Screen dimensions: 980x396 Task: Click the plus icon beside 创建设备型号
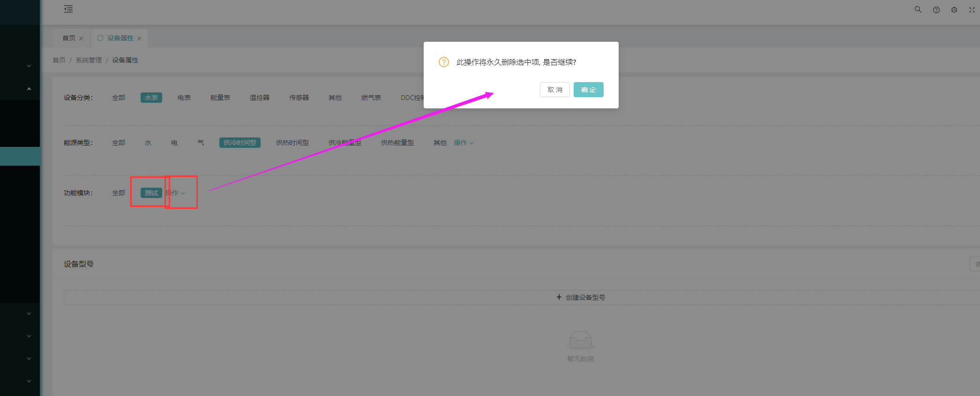pyautogui.click(x=559, y=297)
